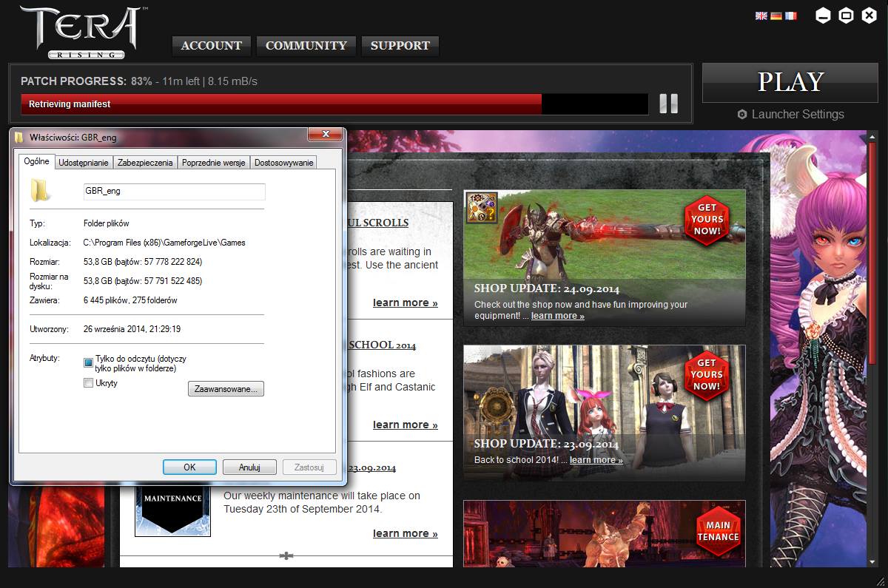Click Anuluj to cancel properties
Image resolution: width=888 pixels, height=588 pixels.
tap(249, 467)
